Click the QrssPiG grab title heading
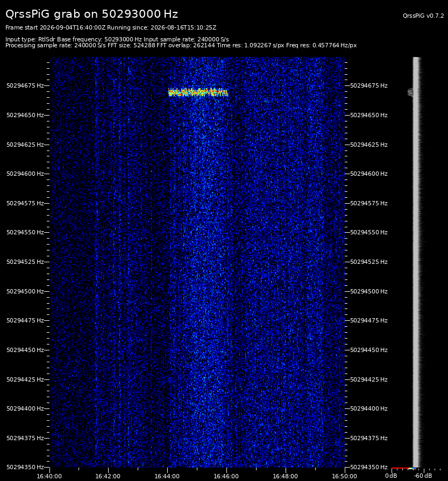 pyautogui.click(x=91, y=14)
